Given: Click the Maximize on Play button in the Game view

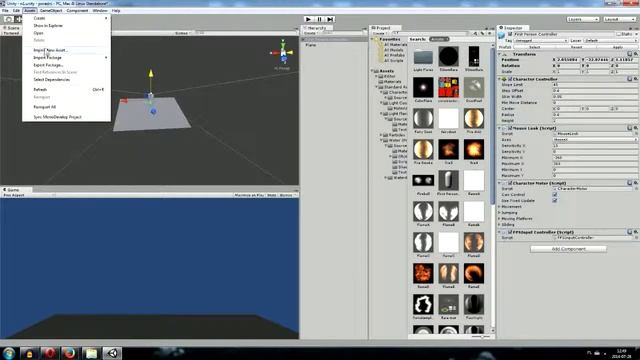Looking at the screenshot, I should [x=249, y=195].
